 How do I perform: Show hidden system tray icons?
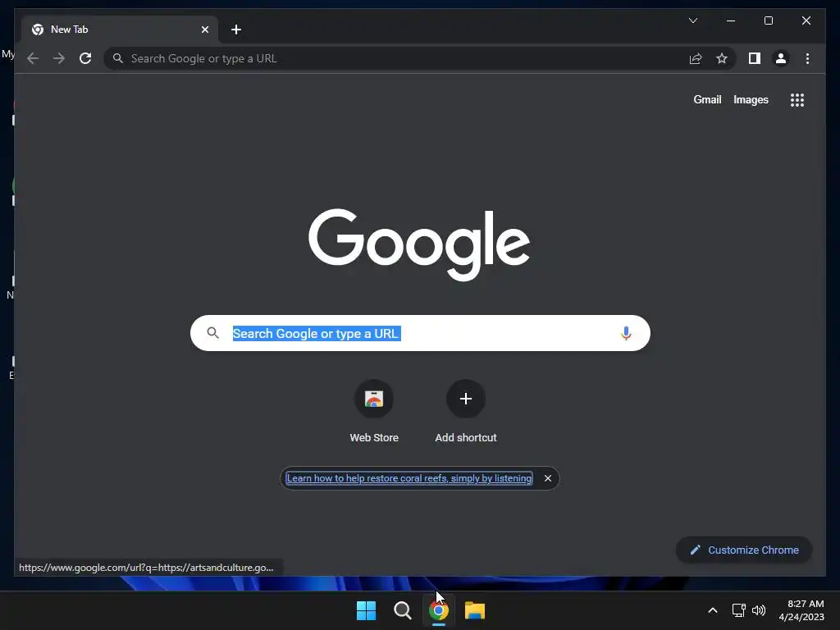click(x=713, y=610)
